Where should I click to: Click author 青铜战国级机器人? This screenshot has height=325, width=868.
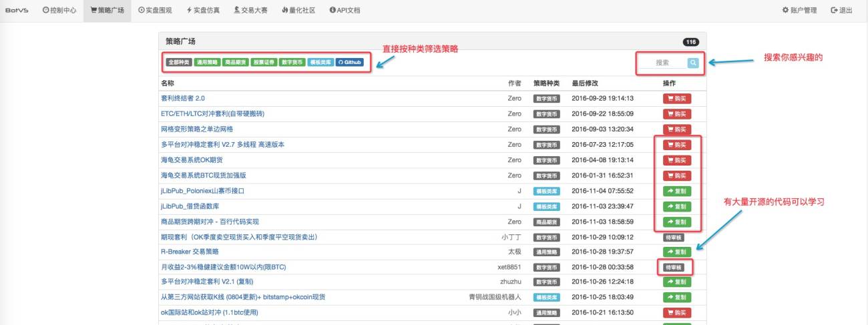tap(495, 297)
